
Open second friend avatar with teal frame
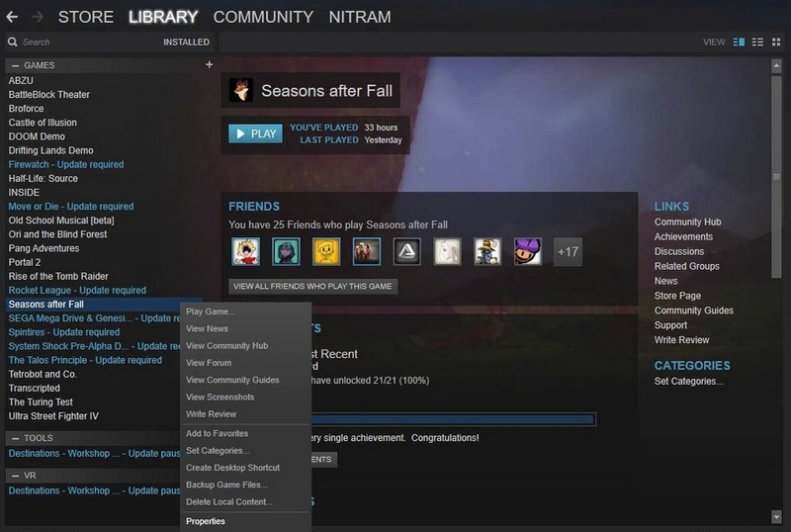(x=286, y=251)
